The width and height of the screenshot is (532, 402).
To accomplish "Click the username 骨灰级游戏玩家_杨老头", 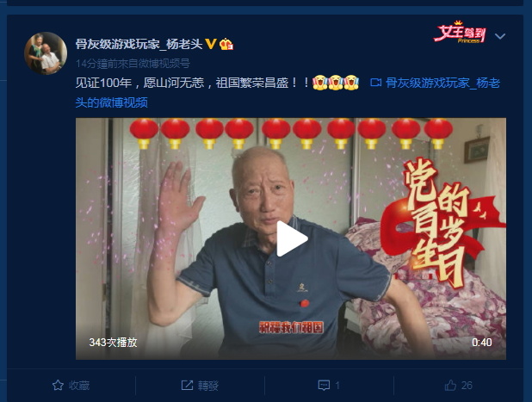I will pyautogui.click(x=139, y=44).
